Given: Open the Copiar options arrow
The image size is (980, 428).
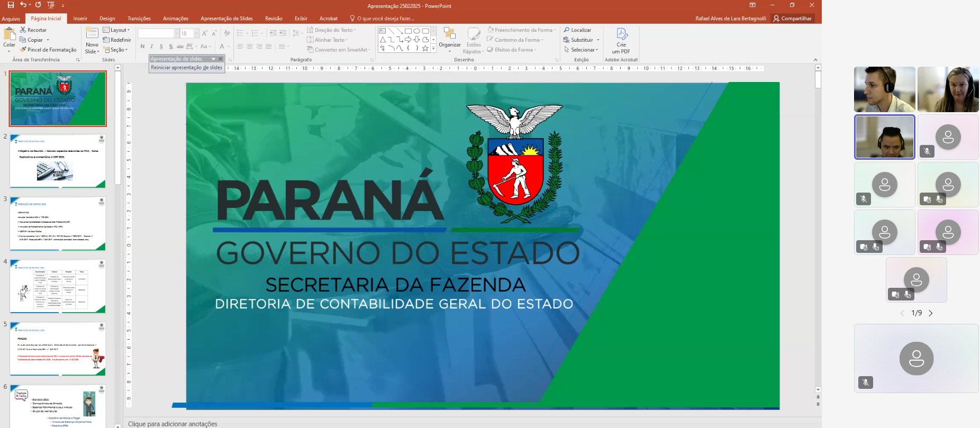Looking at the screenshot, I should tap(48, 40).
